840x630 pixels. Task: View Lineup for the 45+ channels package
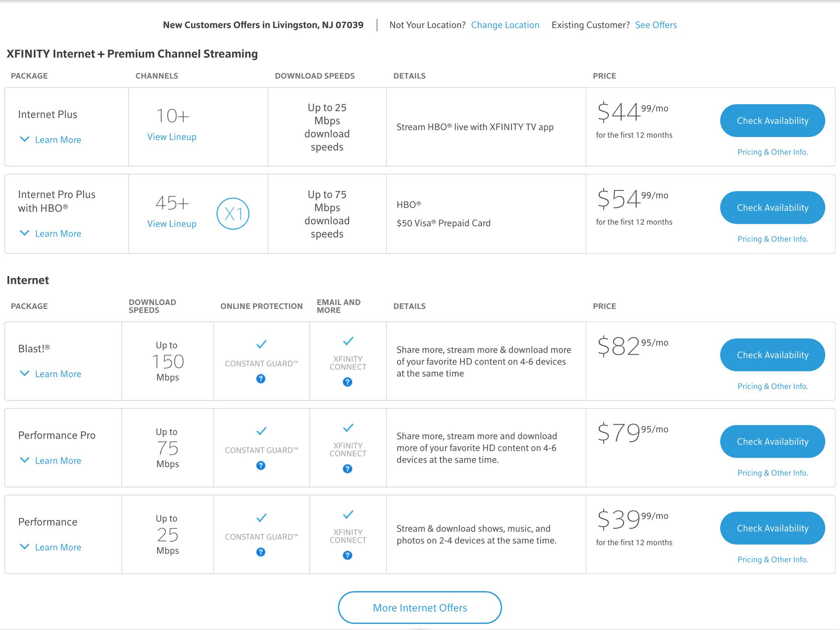click(x=172, y=224)
